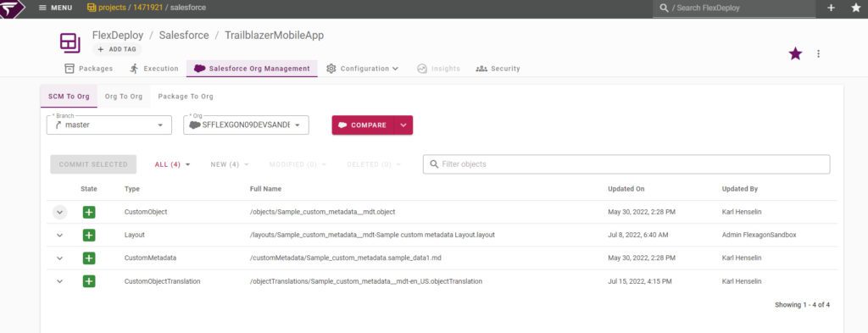
Task: Click the COMPARE button
Action: [x=363, y=125]
